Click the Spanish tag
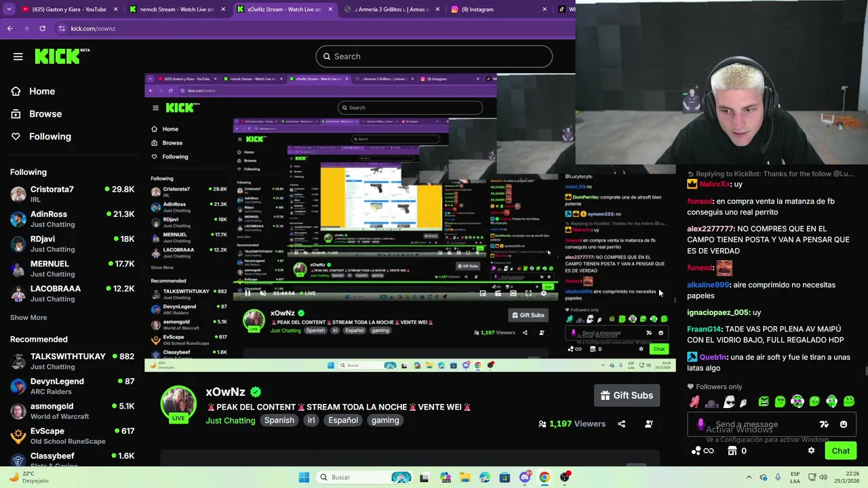 [279, 420]
